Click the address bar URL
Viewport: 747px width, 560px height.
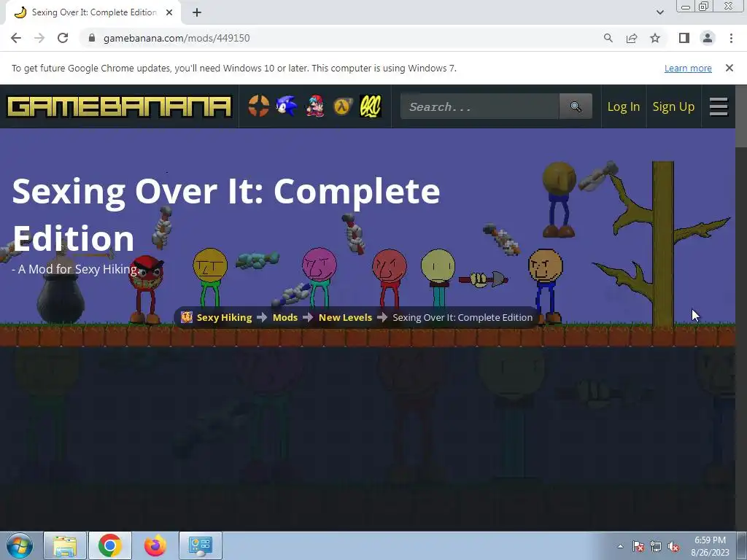(x=177, y=38)
